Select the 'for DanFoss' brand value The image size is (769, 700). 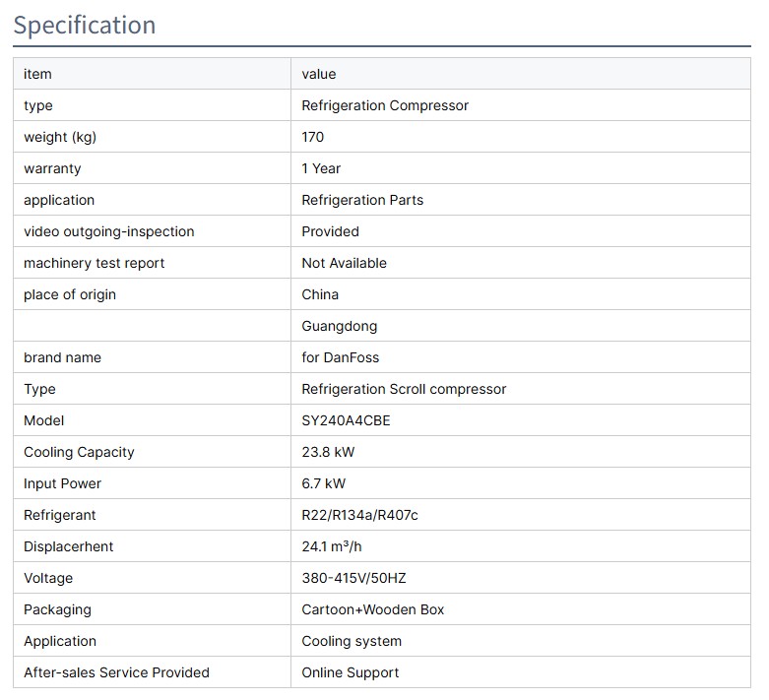coord(340,357)
